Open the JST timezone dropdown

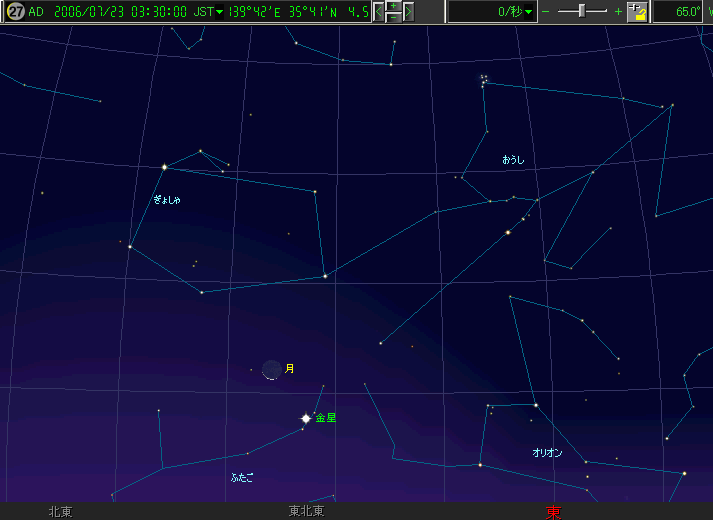tap(219, 13)
